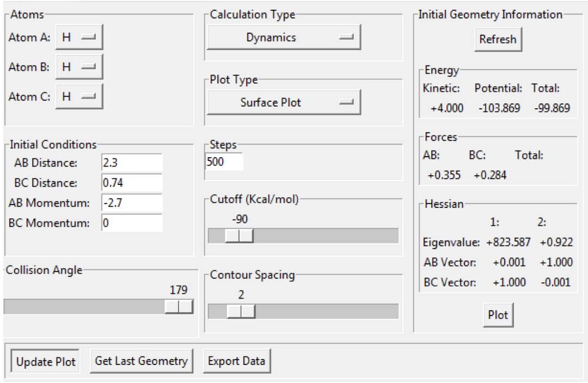This screenshot has width=588, height=383.
Task: Open the Atom B element dropdown
Action: pos(79,67)
